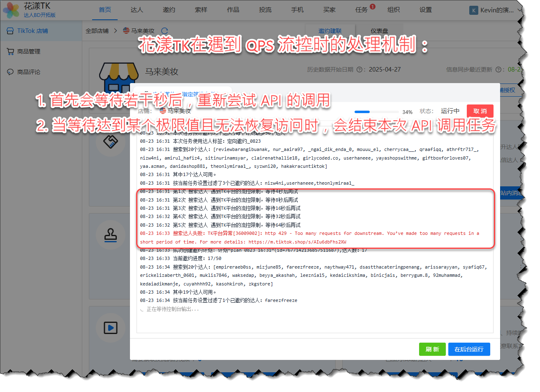Screen dimensions: 540x392
Task: Click log line 其中19个达人可用
Action: coord(178,292)
